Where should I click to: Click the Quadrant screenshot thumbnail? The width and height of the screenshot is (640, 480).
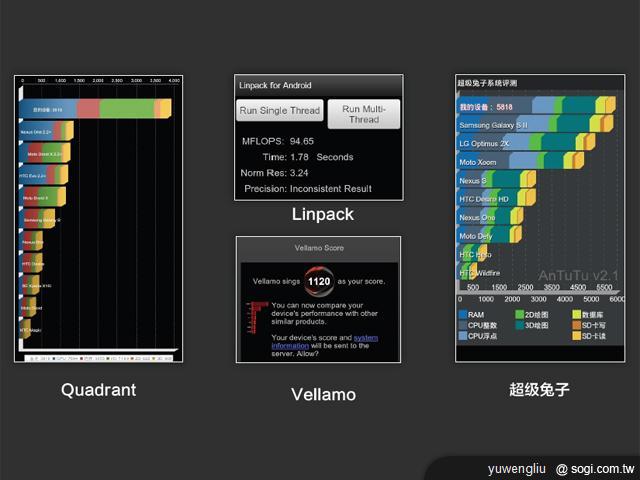pyautogui.click(x=99, y=218)
